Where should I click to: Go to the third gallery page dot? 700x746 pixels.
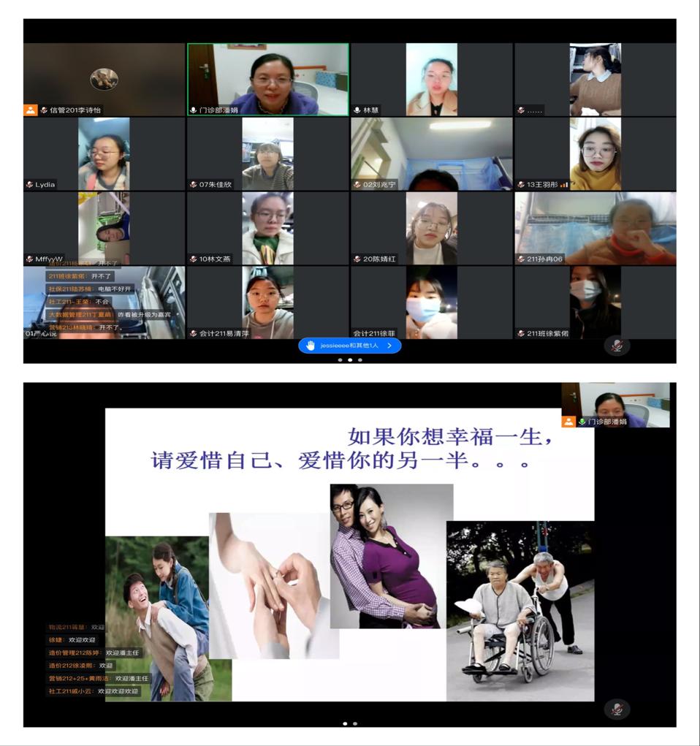(x=359, y=359)
